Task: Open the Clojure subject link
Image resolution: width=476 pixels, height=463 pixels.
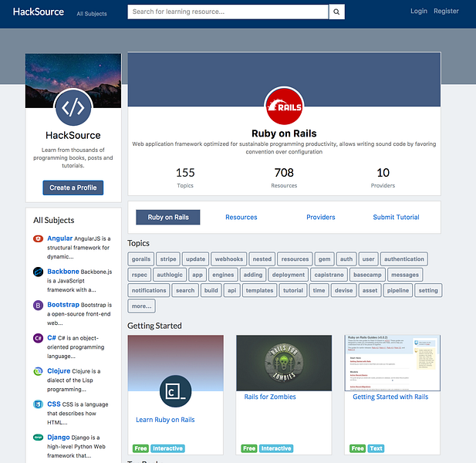Action: pos(59,370)
